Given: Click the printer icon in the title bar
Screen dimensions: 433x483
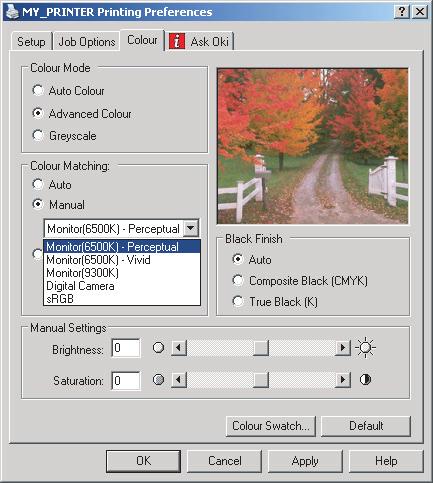Looking at the screenshot, I should (12, 12).
